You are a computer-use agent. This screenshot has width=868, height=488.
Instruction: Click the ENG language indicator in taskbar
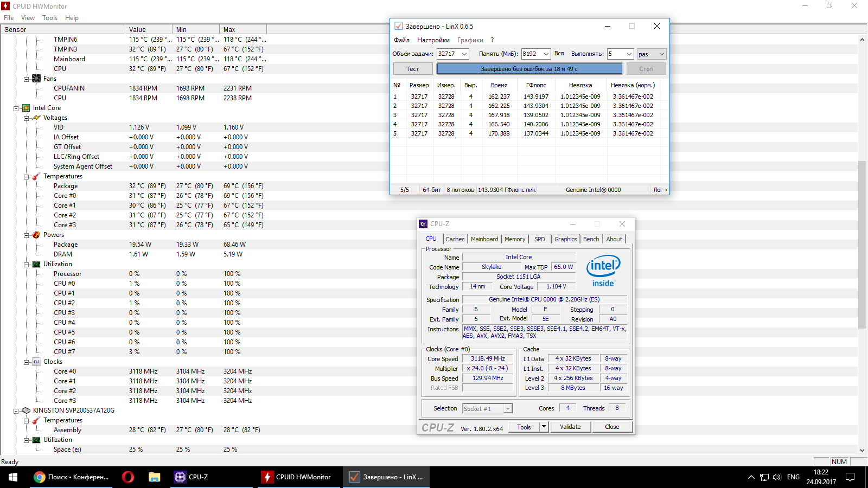(793, 477)
